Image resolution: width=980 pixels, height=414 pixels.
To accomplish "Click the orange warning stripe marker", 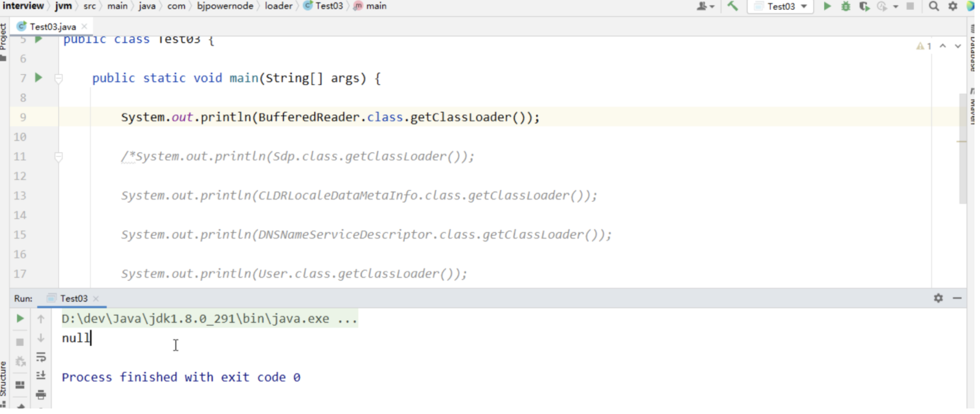I will (962, 141).
